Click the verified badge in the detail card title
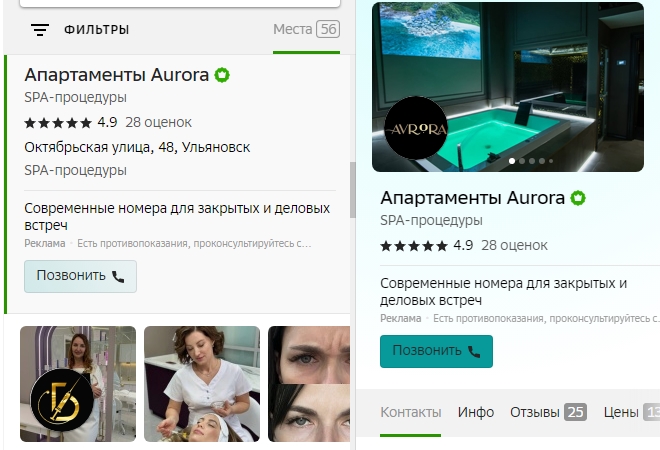Viewport: 660px width, 450px height. point(578,198)
